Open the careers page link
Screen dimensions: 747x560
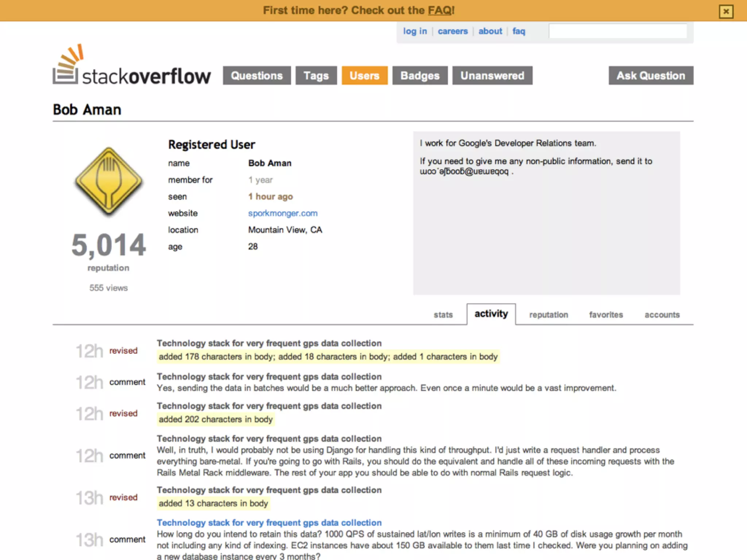452,31
